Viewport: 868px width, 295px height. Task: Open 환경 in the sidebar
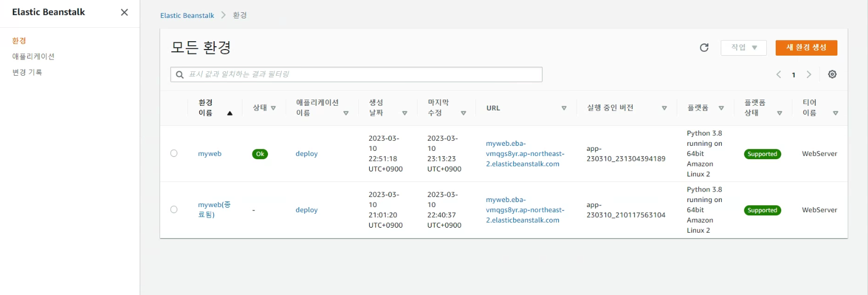pos(19,41)
